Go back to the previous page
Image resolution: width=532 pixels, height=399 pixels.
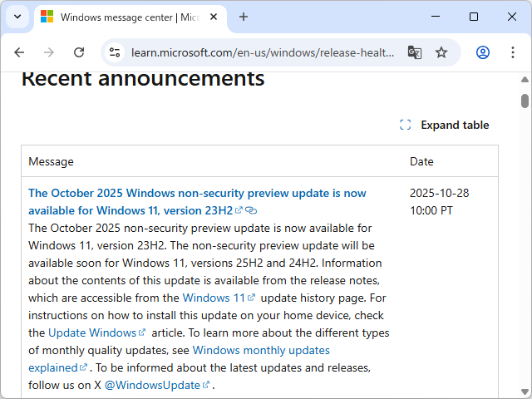tap(19, 52)
